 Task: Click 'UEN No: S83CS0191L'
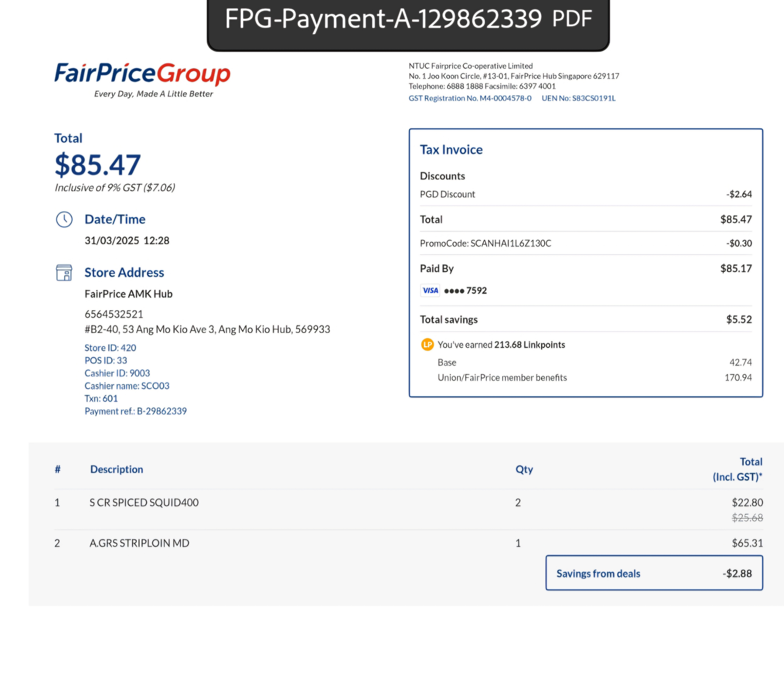tap(578, 98)
